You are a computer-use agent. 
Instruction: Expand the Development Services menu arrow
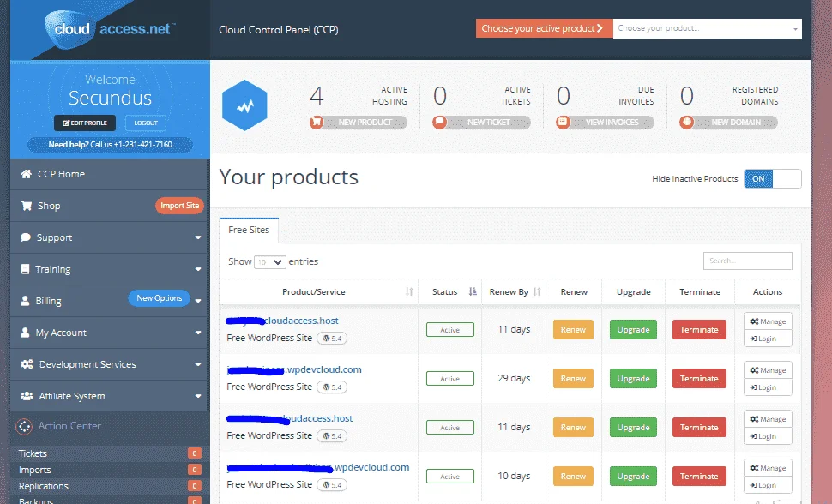(198, 365)
